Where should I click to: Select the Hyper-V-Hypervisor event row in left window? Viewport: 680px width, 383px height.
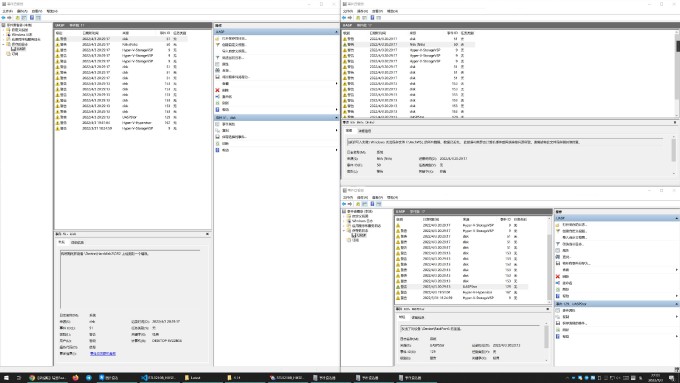click(x=121, y=123)
